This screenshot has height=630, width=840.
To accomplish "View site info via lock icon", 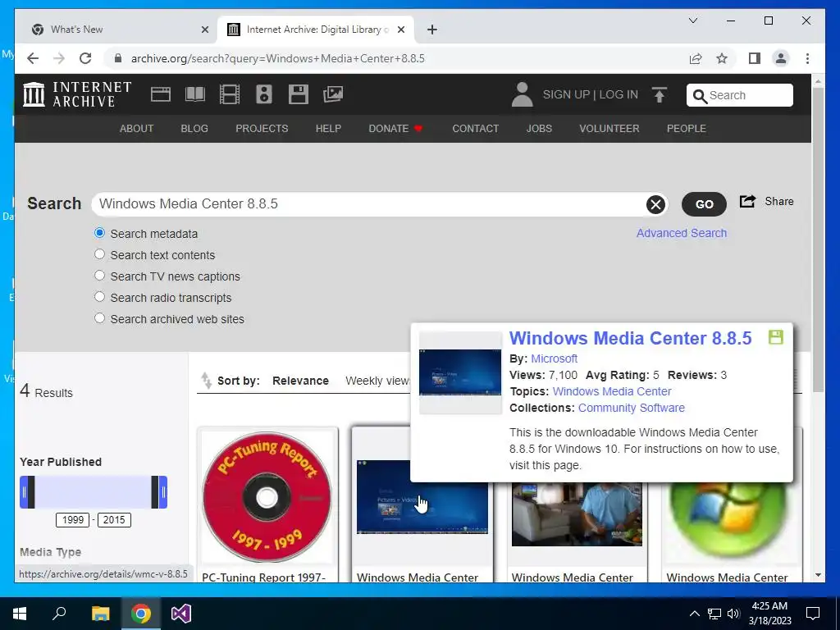I will (x=118, y=58).
